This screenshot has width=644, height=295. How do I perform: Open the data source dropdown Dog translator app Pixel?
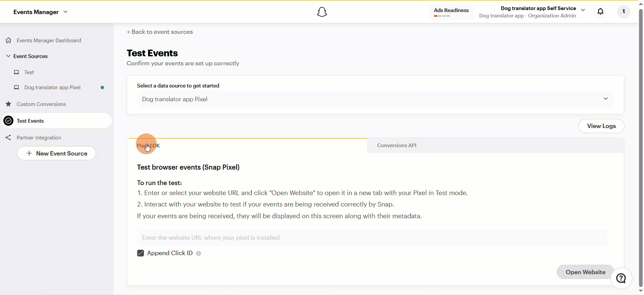pos(375,99)
